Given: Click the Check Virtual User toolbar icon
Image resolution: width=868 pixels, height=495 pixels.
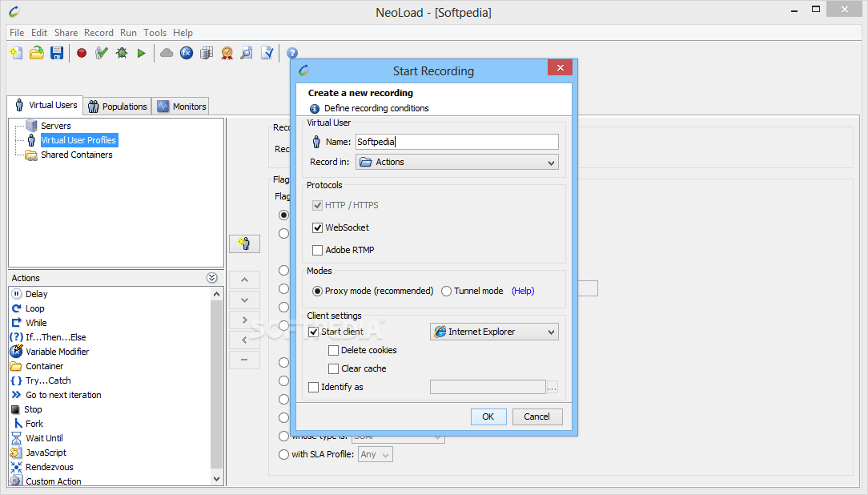Looking at the screenshot, I should 102,53.
